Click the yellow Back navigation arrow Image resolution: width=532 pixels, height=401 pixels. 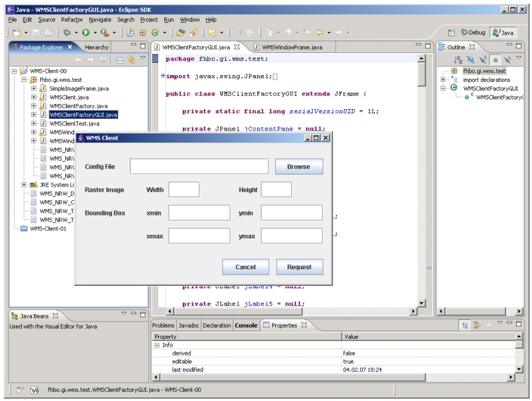320,33
